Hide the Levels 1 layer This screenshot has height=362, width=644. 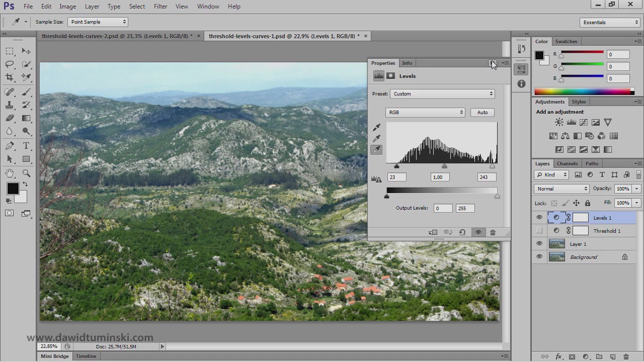(x=539, y=218)
